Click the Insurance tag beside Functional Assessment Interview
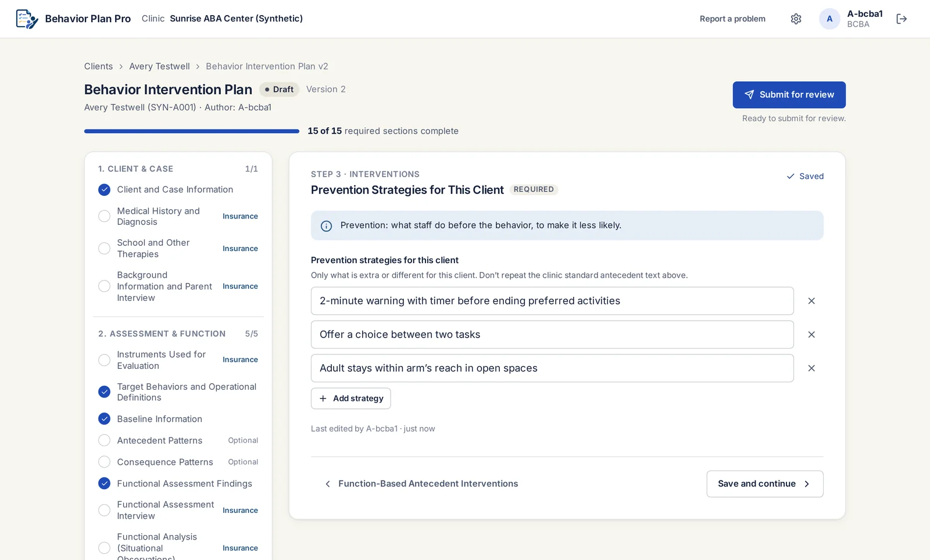Image resolution: width=930 pixels, height=560 pixels. [240, 511]
